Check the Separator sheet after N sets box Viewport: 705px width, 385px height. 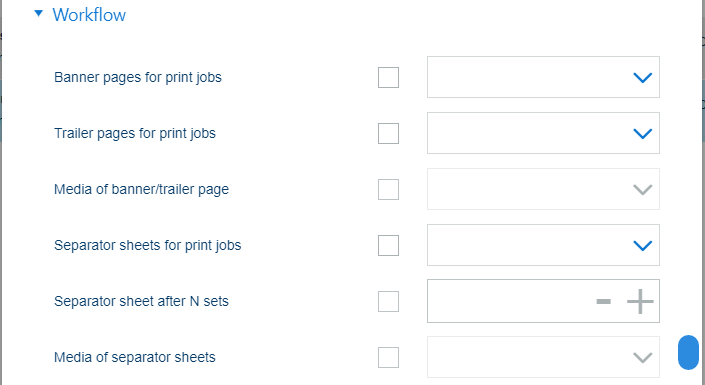coord(388,301)
